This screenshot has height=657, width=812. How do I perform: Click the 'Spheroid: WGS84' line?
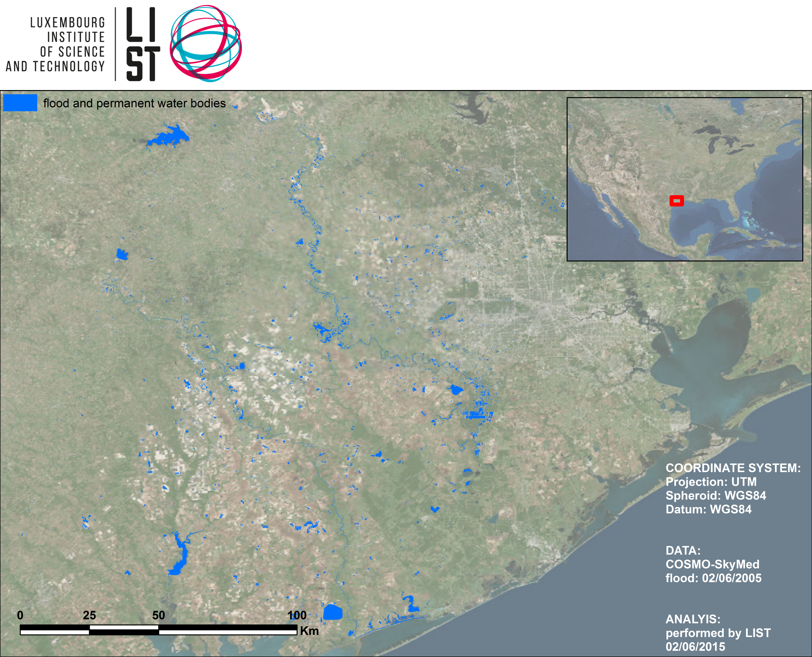click(716, 495)
